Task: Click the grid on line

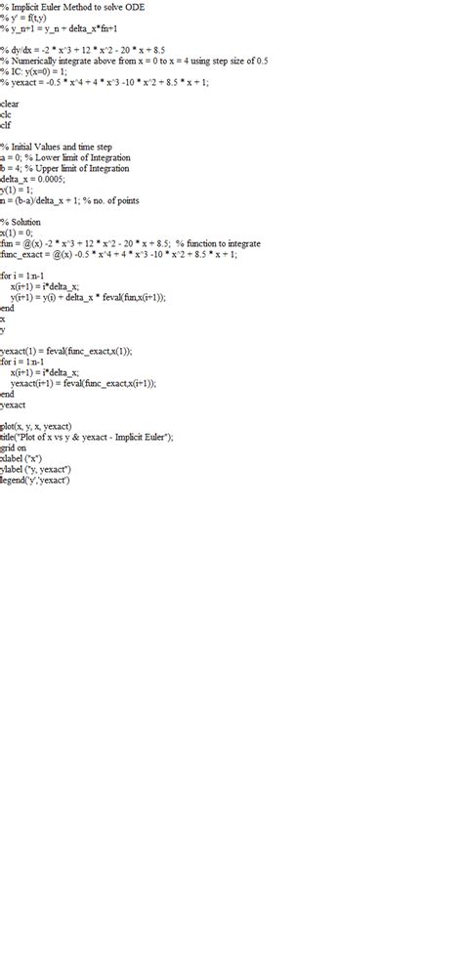Action: coord(13,448)
